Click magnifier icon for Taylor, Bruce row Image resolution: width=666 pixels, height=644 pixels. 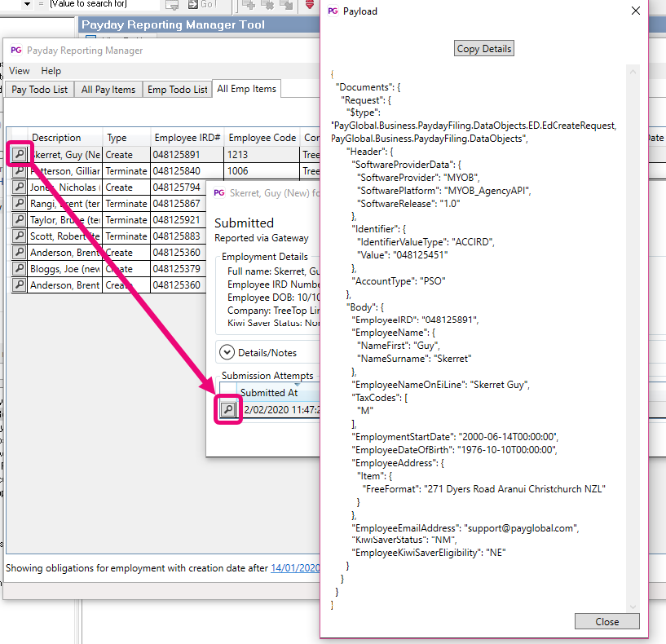(20, 220)
